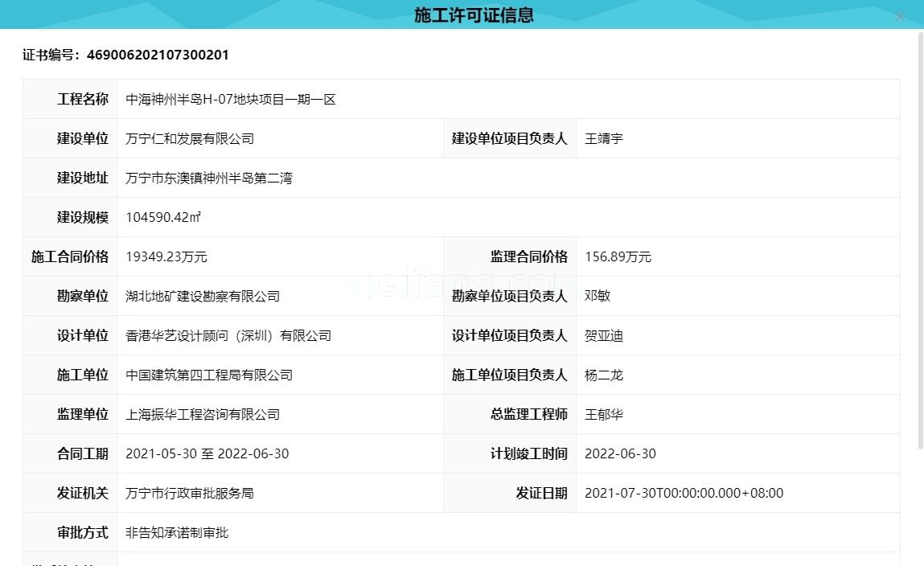Select 施工单位 中国建筑第四工程局有限公司
Image resolution: width=924 pixels, height=566 pixels.
211,375
